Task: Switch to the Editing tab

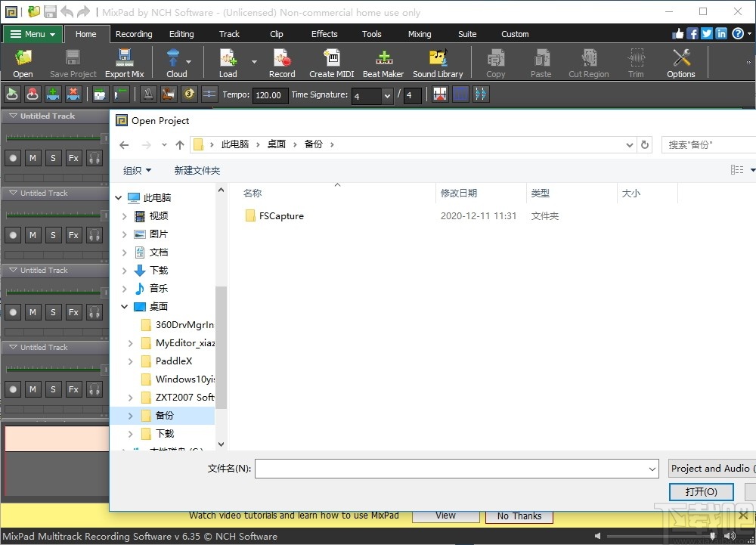Action: pos(181,34)
